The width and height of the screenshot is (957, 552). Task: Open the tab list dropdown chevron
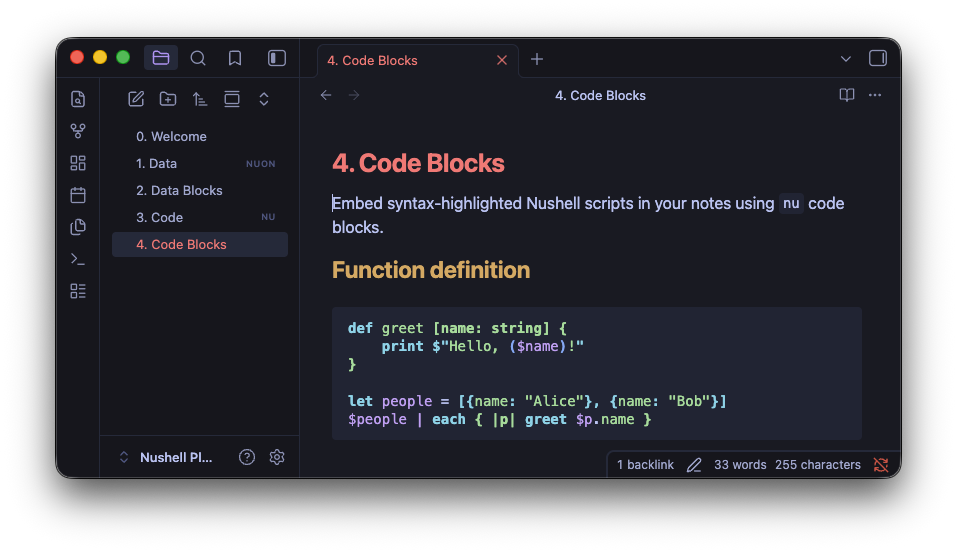pyautogui.click(x=845, y=59)
